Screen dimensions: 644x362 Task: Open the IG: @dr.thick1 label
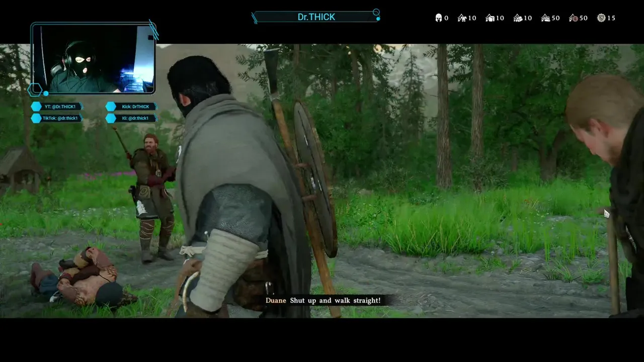click(x=136, y=118)
